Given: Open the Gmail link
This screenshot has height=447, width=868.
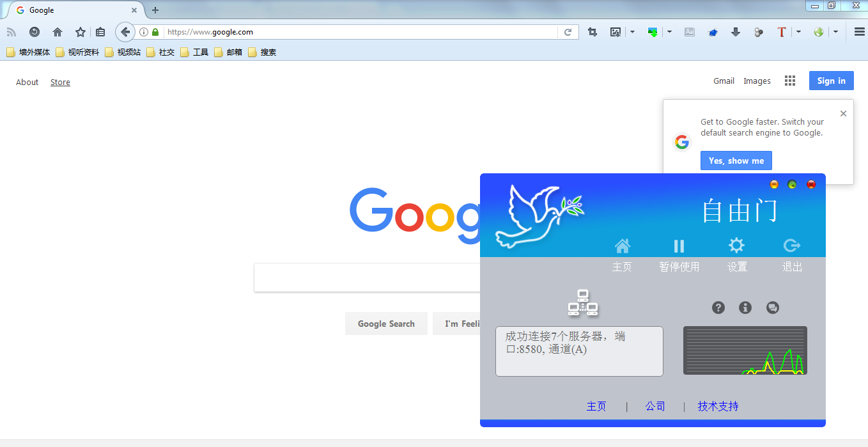Looking at the screenshot, I should point(724,81).
